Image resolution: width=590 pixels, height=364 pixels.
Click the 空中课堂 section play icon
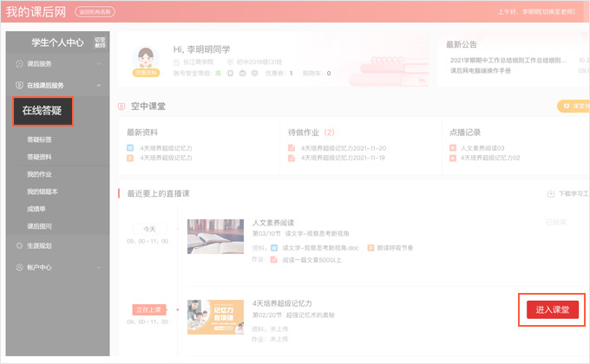(121, 107)
